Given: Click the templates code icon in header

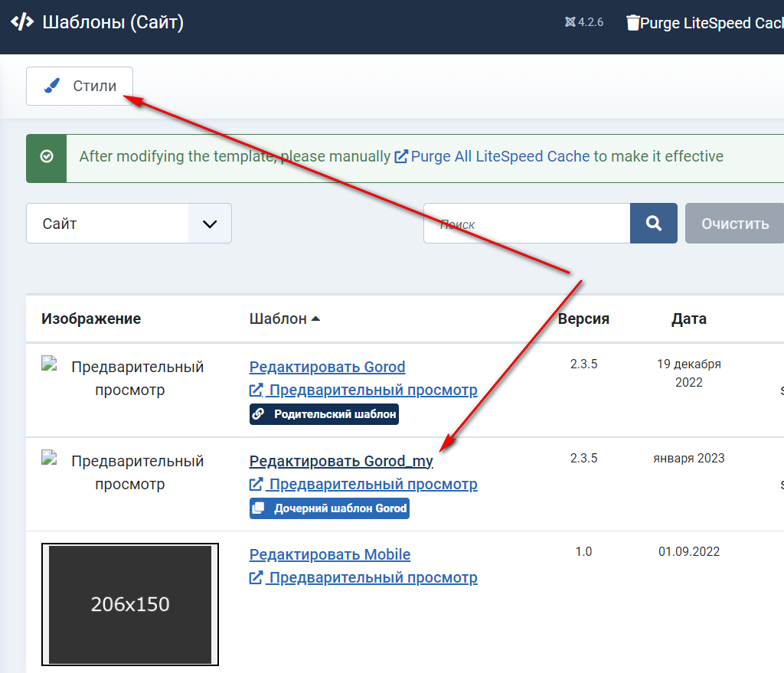Looking at the screenshot, I should (x=22, y=22).
